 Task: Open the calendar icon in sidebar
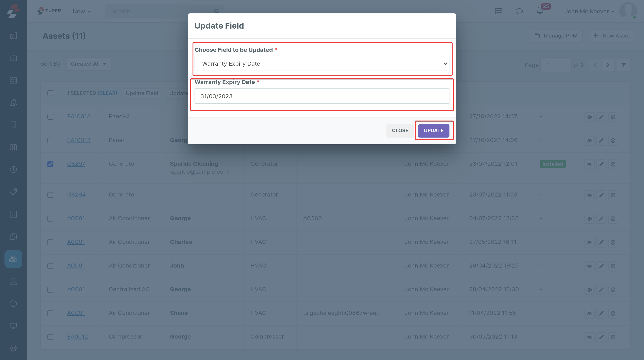click(x=13, y=80)
